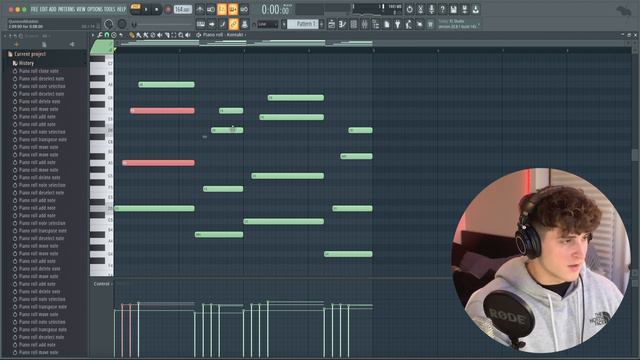
Task: Toggle typing keyboard to piano icon
Action: pos(201,24)
